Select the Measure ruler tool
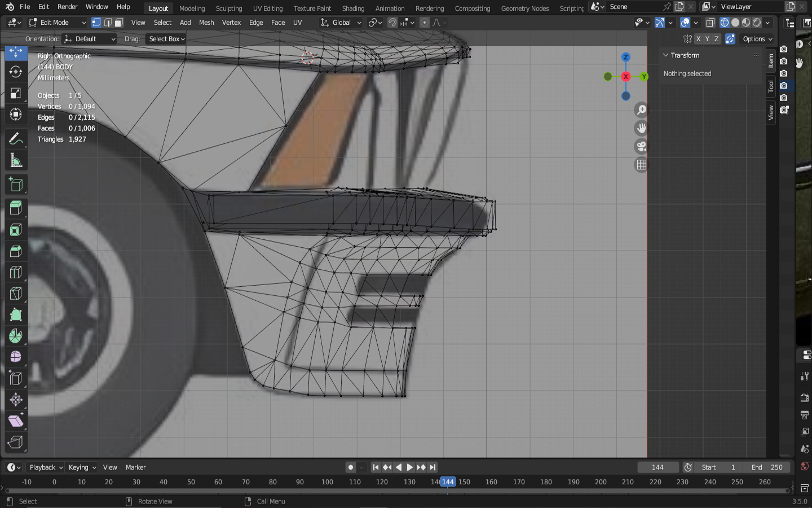The height and width of the screenshot is (508, 812). click(x=16, y=160)
